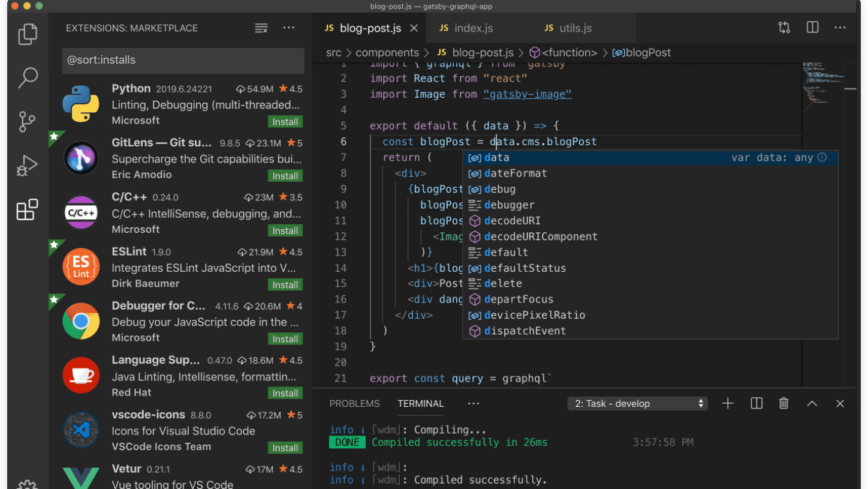Viewport: 868px width, 489px height.
Task: Install the vscode-icons extension
Action: click(285, 448)
